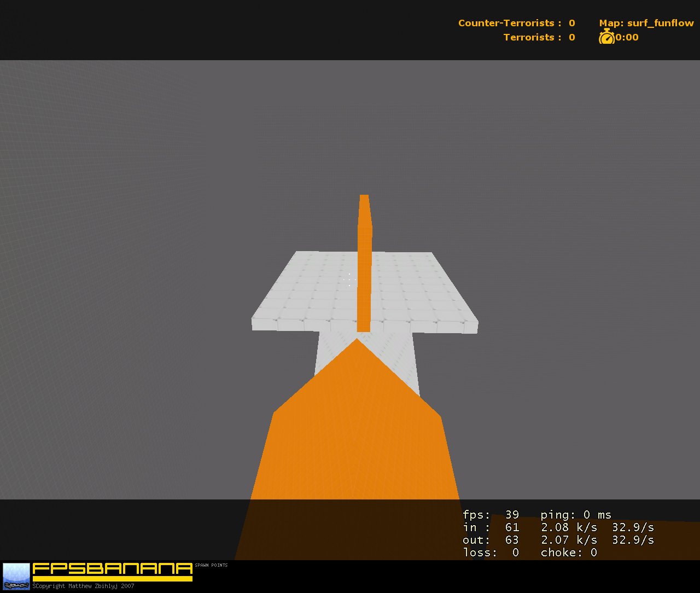This screenshot has height=593, width=700.
Task: Click the net graph 'in' row
Action: point(558,527)
